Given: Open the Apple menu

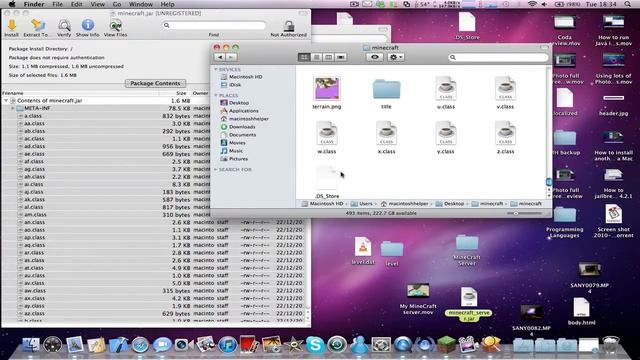Looking at the screenshot, I should 12,4.
